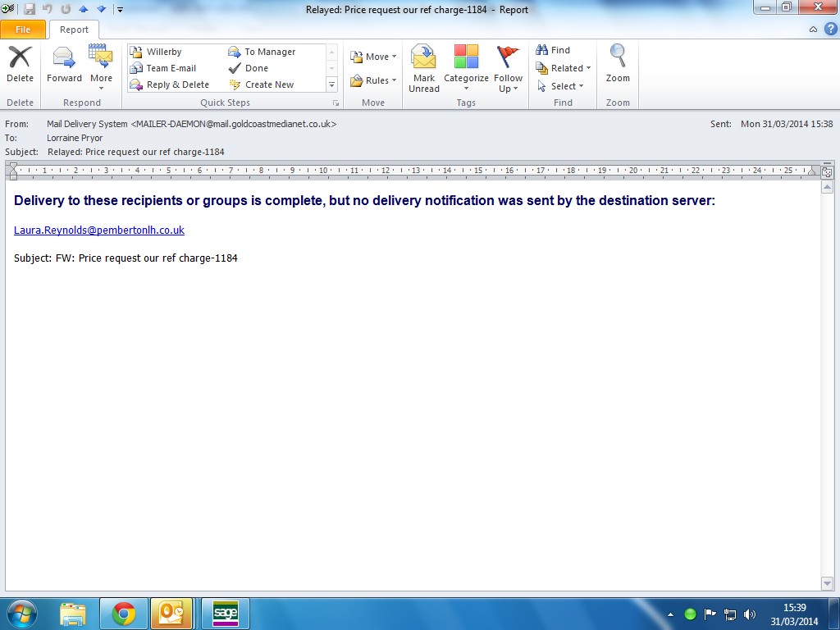Click the green status tray icon
840x630 pixels.
pyautogui.click(x=690, y=614)
